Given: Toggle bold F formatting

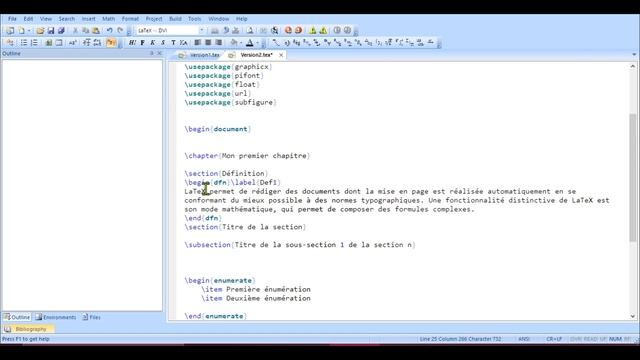Looking at the screenshot, I should [x=142, y=42].
